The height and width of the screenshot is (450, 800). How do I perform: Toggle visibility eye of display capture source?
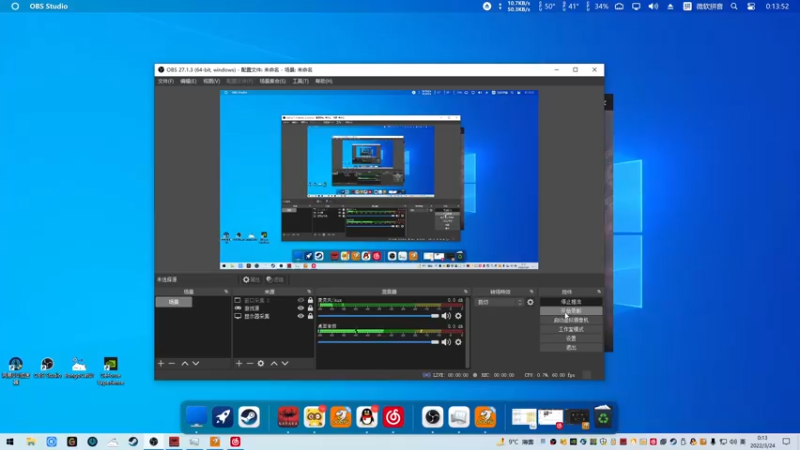[x=301, y=316]
